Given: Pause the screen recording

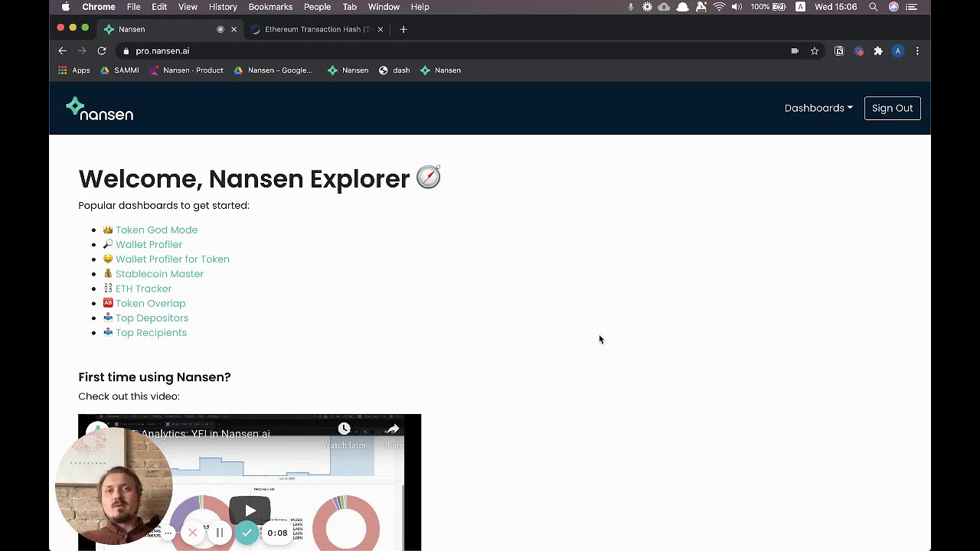Looking at the screenshot, I should click(x=220, y=533).
